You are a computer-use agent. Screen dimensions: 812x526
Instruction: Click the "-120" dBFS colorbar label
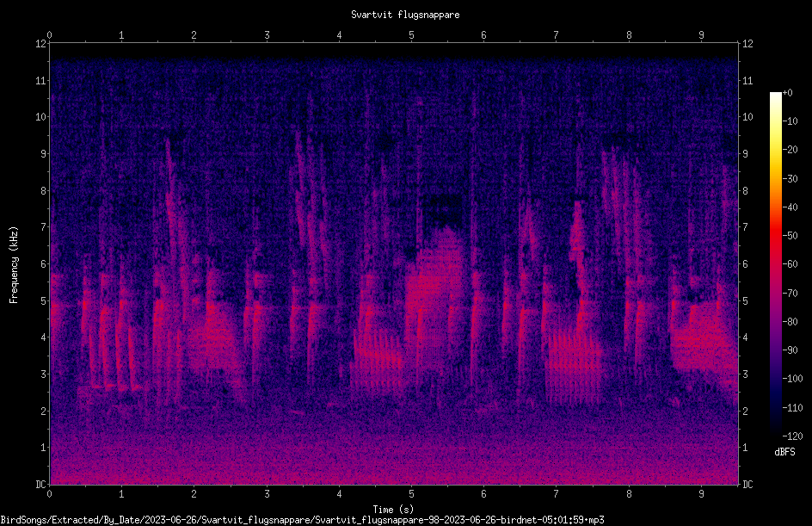pos(792,436)
